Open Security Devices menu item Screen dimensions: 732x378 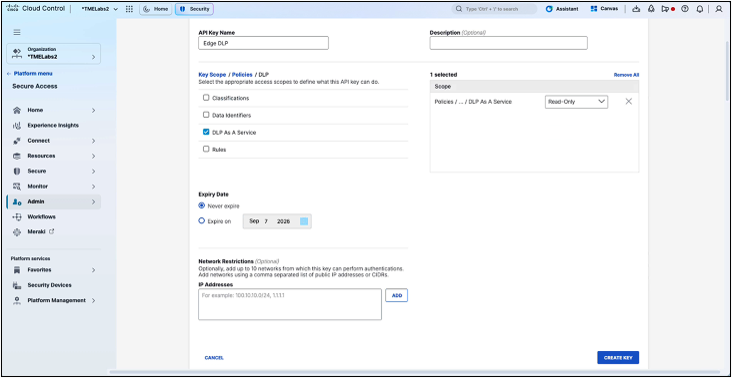49,285
